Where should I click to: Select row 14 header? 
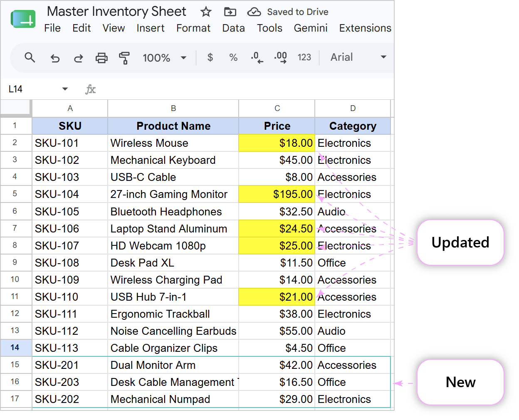click(16, 348)
